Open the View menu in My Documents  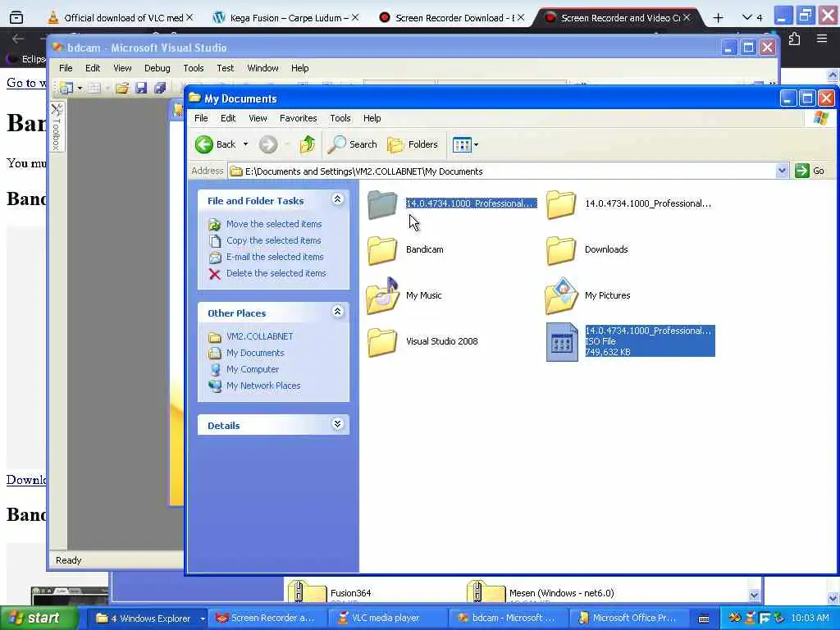(258, 118)
